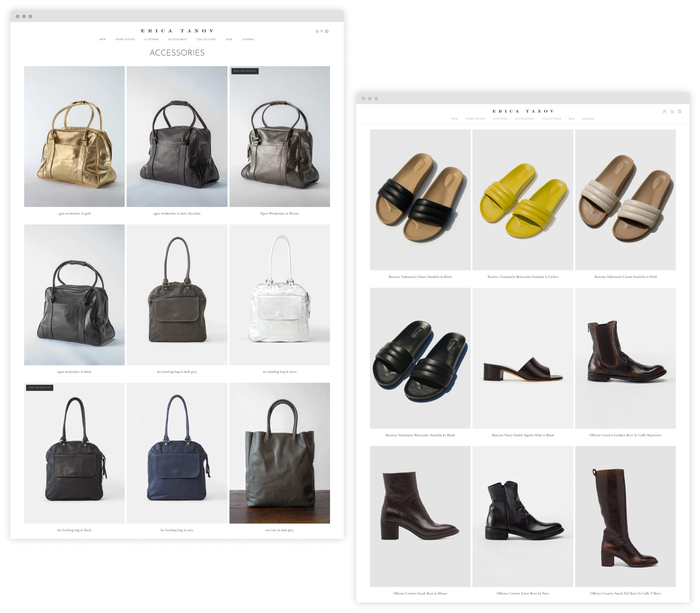
Task: Click the navy leo bowling bag image
Action: coord(177,453)
